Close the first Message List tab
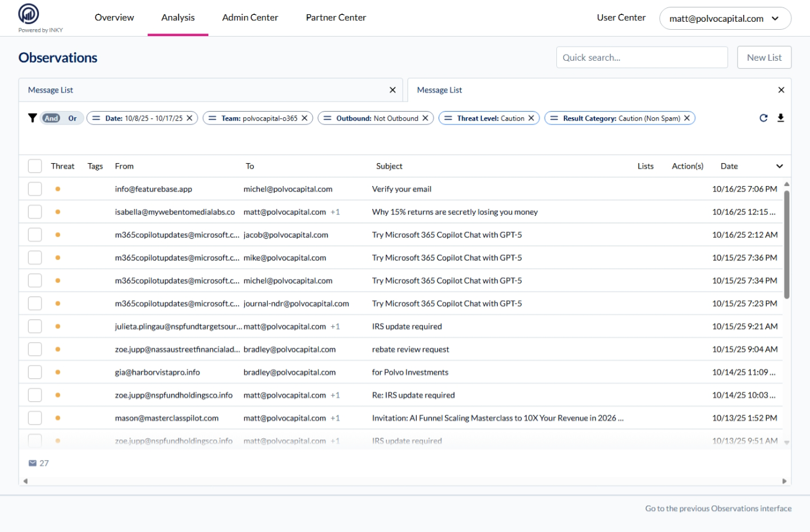 (392, 91)
